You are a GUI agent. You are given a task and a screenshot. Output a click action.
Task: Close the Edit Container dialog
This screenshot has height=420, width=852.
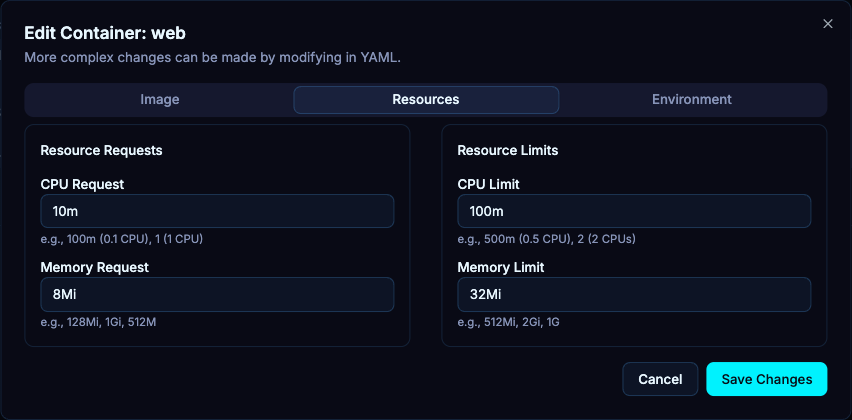click(828, 24)
